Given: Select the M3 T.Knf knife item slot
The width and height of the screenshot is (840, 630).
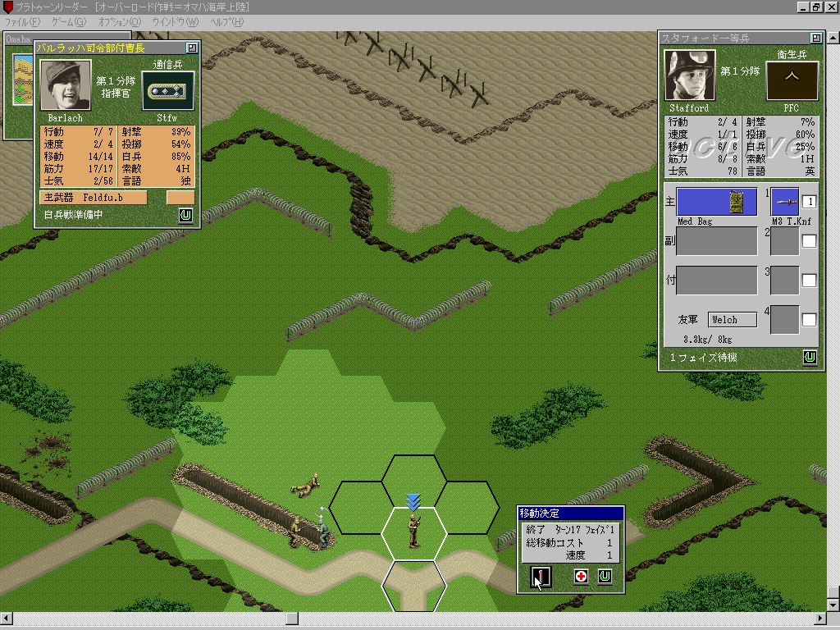Looking at the screenshot, I should tap(785, 202).
